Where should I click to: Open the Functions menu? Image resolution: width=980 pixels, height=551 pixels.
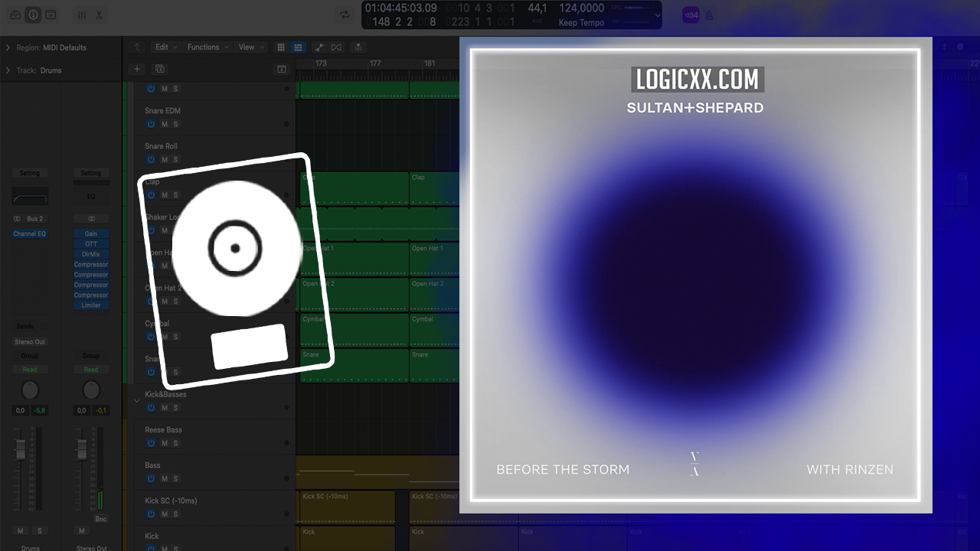coord(207,47)
